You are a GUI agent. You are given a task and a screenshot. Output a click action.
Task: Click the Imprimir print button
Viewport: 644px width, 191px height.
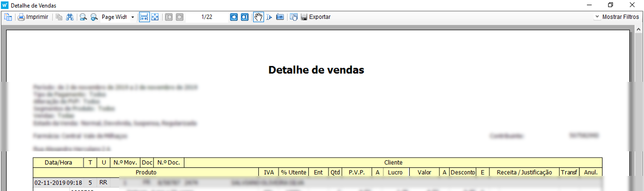33,17
